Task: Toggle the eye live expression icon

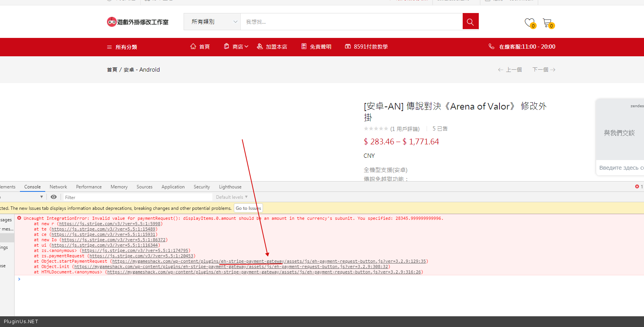Action: point(54,197)
